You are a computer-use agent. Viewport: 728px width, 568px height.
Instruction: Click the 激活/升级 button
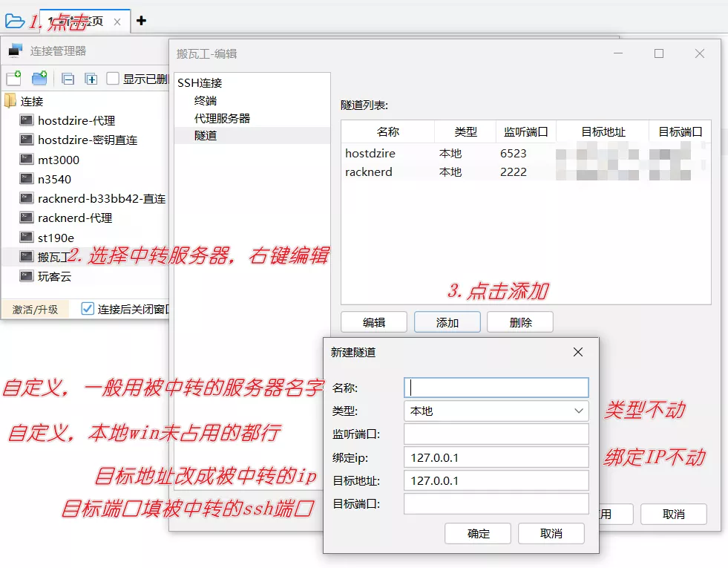36,310
